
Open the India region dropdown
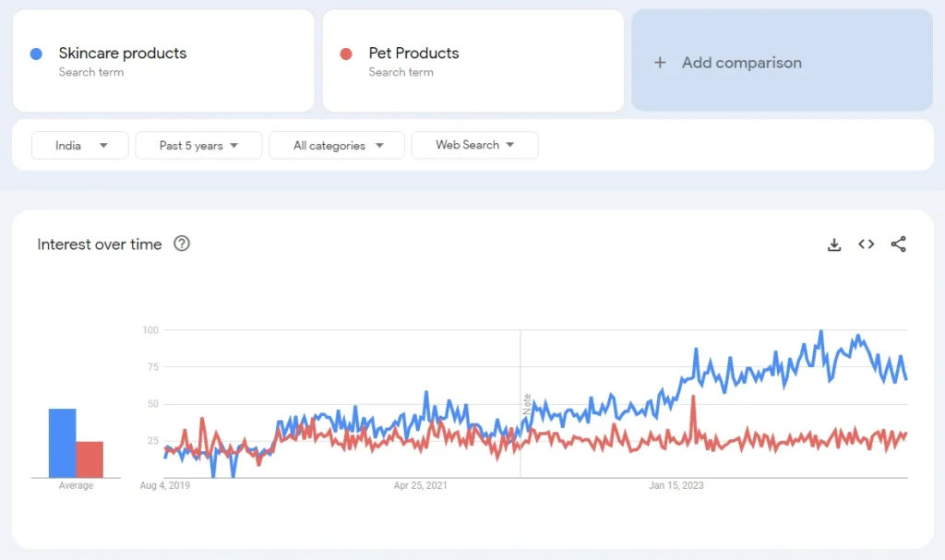point(80,146)
